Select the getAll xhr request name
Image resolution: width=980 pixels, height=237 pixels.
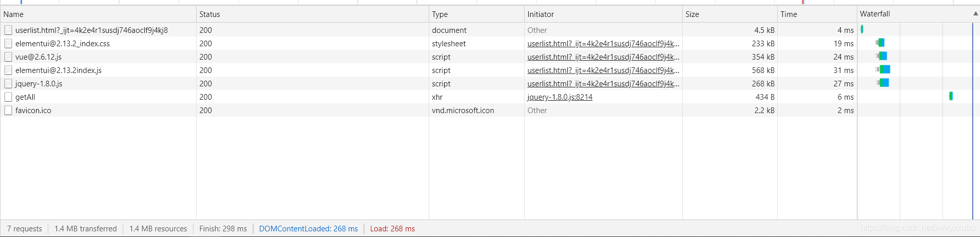click(x=25, y=97)
